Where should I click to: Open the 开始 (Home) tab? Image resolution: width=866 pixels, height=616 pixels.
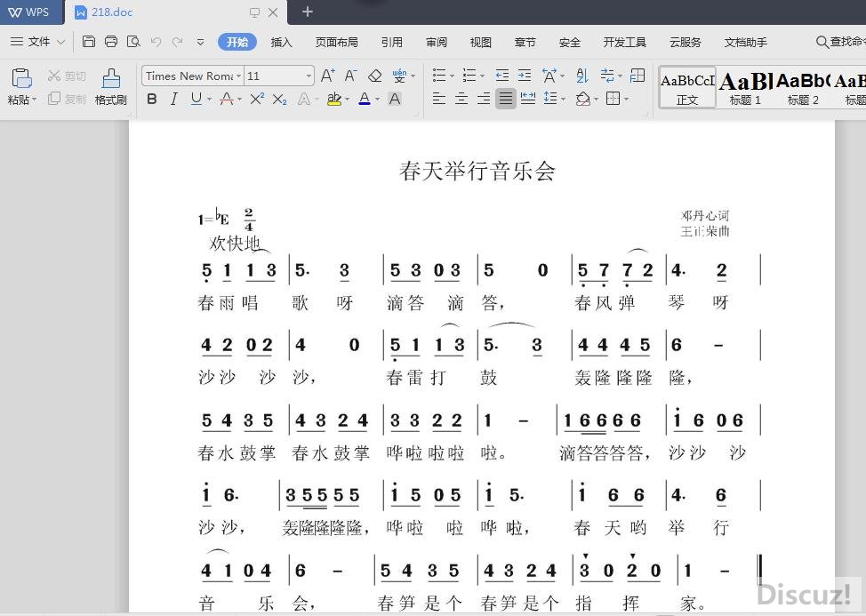pos(237,42)
